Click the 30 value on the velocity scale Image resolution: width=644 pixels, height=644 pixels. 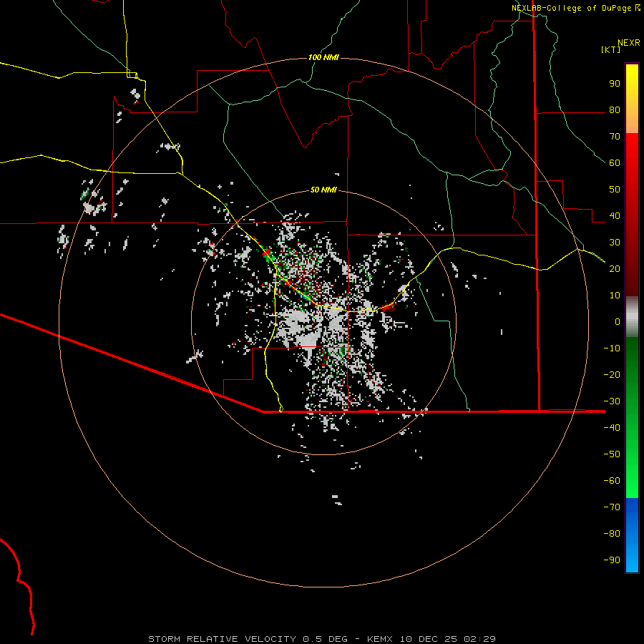point(615,243)
